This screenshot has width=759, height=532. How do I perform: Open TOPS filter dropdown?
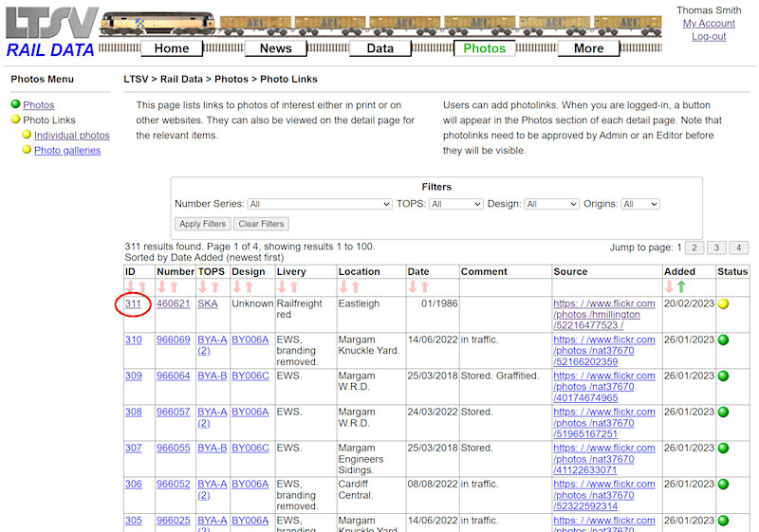coord(456,204)
